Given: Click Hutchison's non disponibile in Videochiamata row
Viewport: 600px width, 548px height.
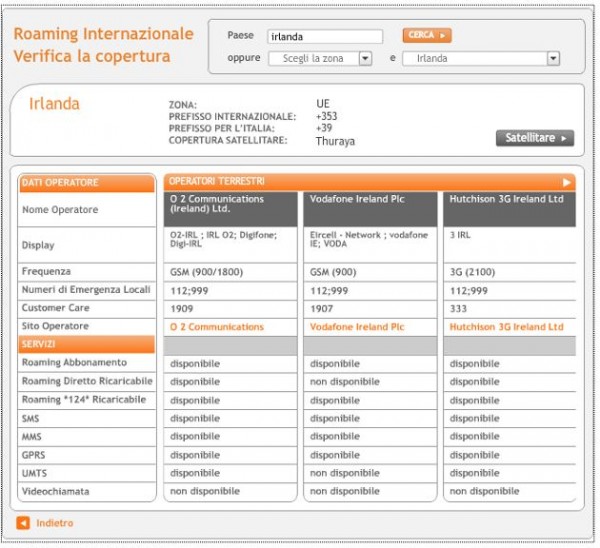Looking at the screenshot, I should [x=484, y=491].
